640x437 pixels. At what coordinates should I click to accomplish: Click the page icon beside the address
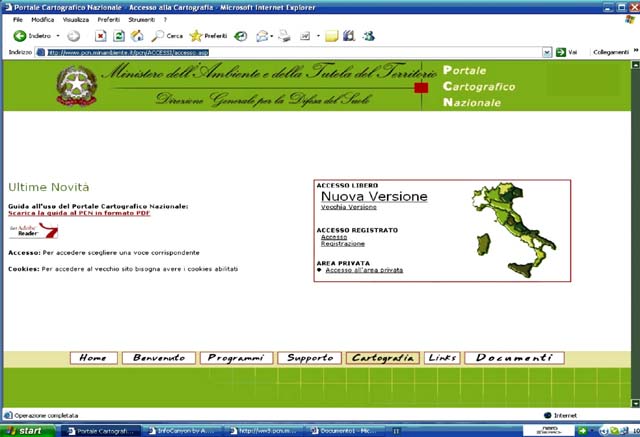click(x=40, y=52)
